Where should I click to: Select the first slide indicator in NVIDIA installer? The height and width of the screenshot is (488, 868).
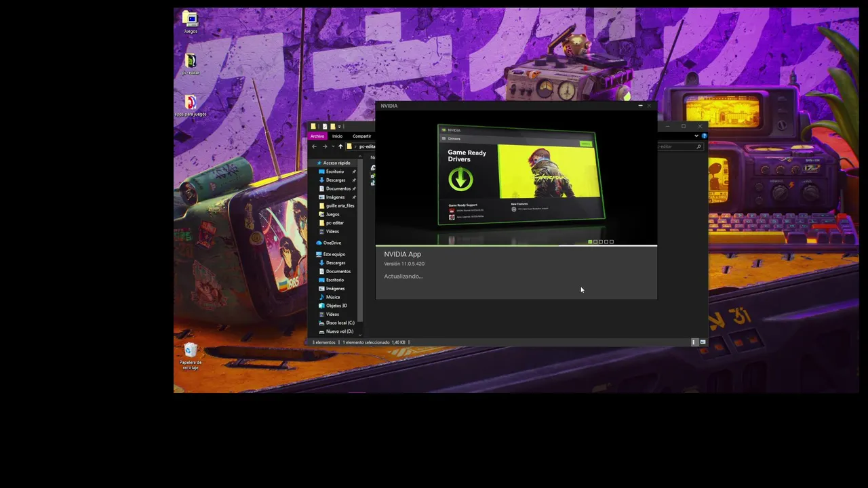590,242
